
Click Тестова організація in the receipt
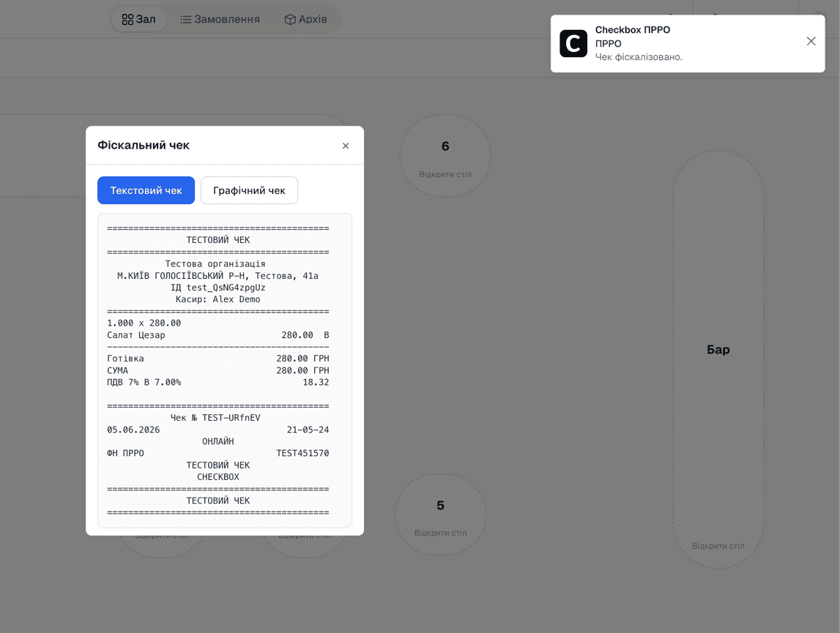215,264
